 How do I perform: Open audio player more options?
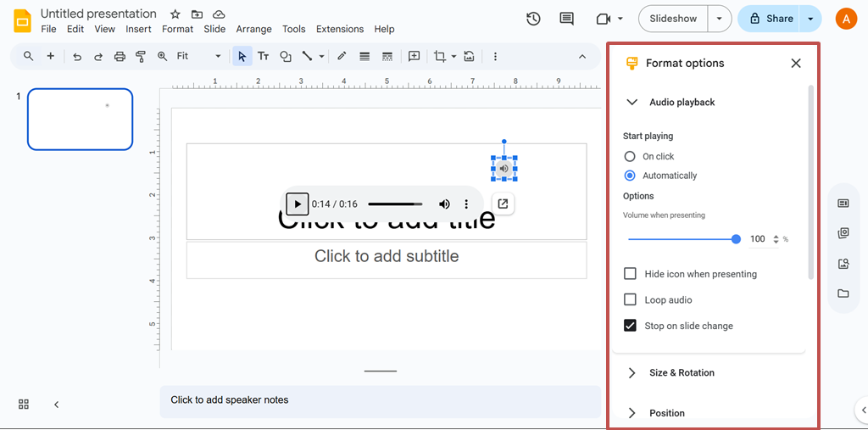click(x=466, y=204)
